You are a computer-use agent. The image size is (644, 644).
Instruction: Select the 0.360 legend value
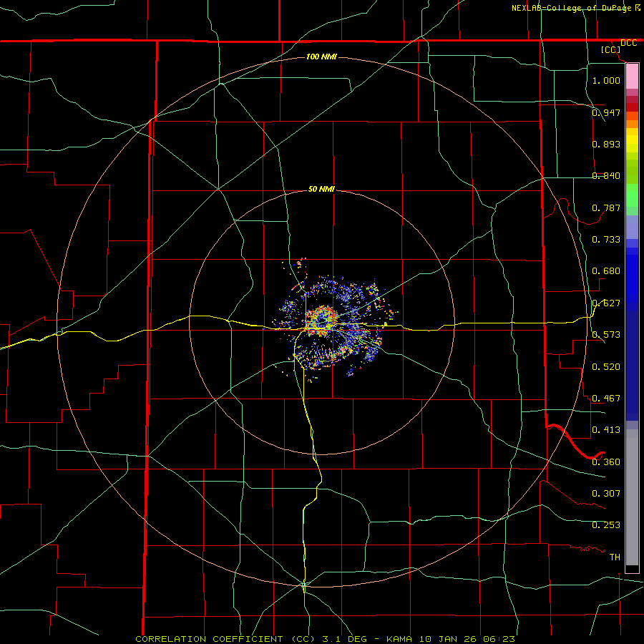606,462
